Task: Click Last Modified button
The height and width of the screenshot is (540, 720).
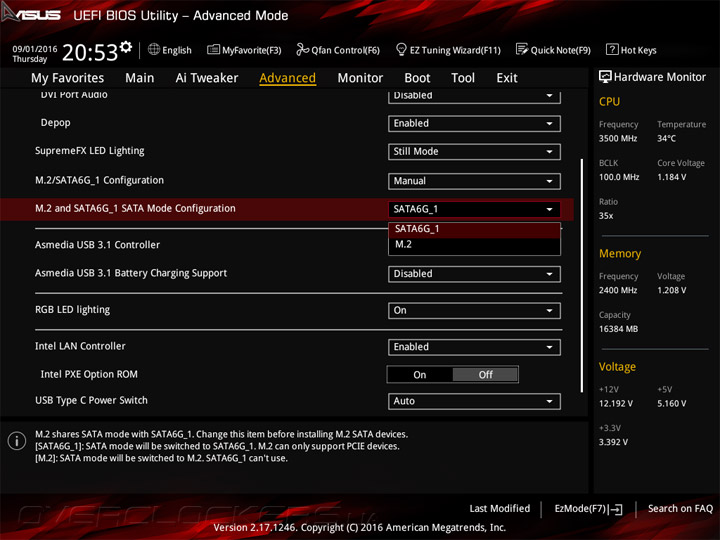Action: tap(500, 509)
